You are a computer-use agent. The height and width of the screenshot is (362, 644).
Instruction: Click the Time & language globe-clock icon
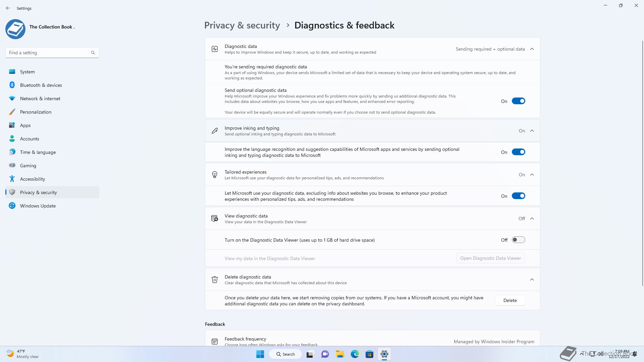(12, 152)
